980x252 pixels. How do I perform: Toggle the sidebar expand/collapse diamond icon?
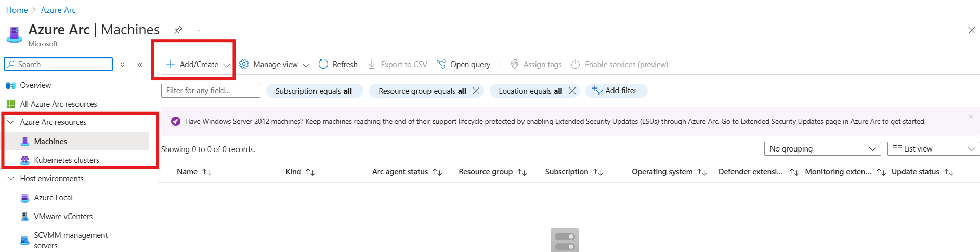[x=123, y=65]
